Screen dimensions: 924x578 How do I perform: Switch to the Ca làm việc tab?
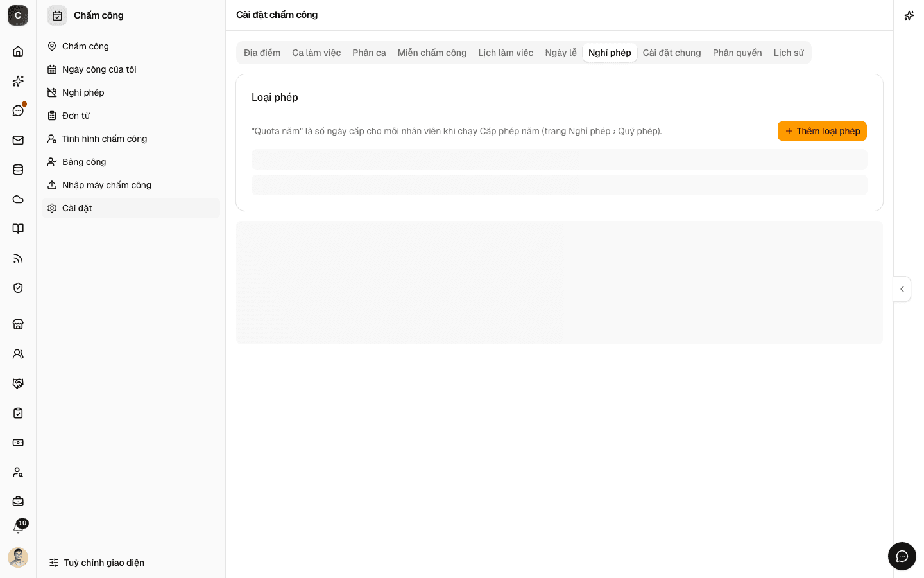coord(316,53)
